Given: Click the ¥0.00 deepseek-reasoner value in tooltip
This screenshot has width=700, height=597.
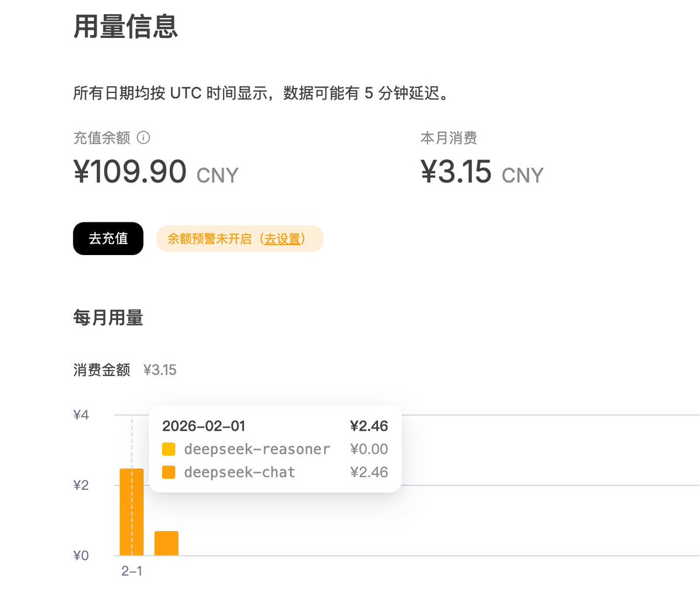Looking at the screenshot, I should pos(369,449).
